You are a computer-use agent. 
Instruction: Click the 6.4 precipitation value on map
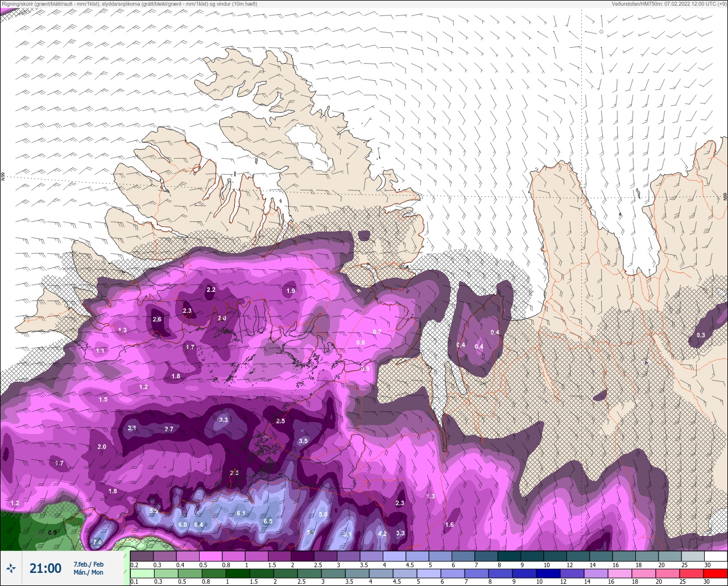click(x=198, y=525)
